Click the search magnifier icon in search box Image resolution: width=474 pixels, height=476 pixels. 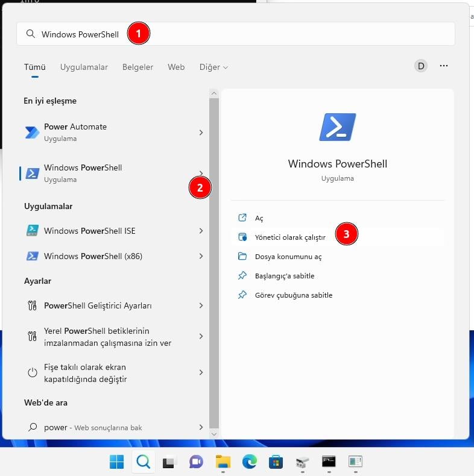pyautogui.click(x=30, y=34)
